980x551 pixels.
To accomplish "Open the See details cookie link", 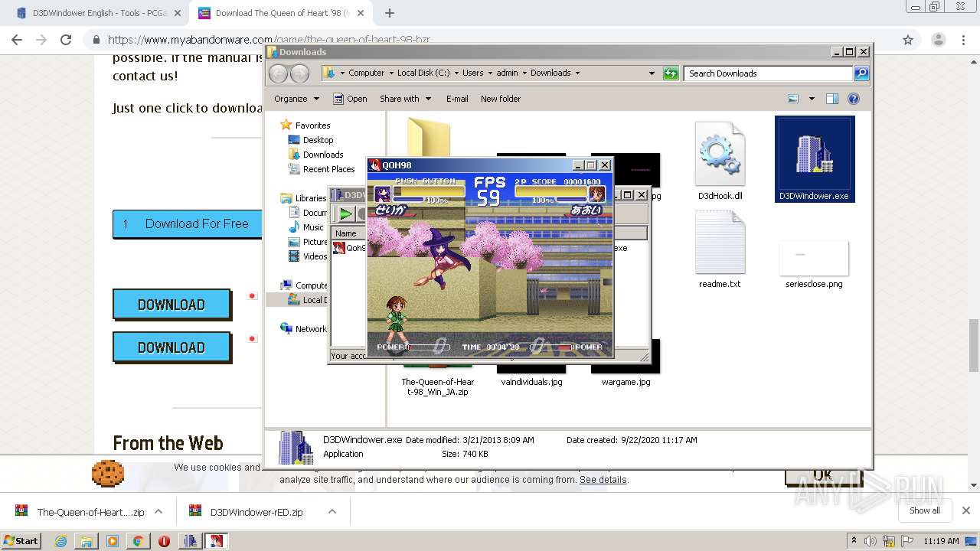I will [603, 480].
